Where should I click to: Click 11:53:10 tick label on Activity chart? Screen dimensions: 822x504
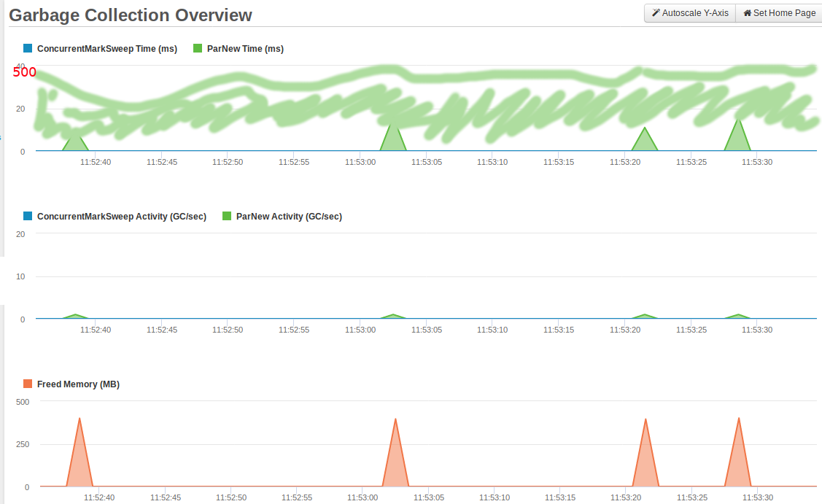[492, 330]
